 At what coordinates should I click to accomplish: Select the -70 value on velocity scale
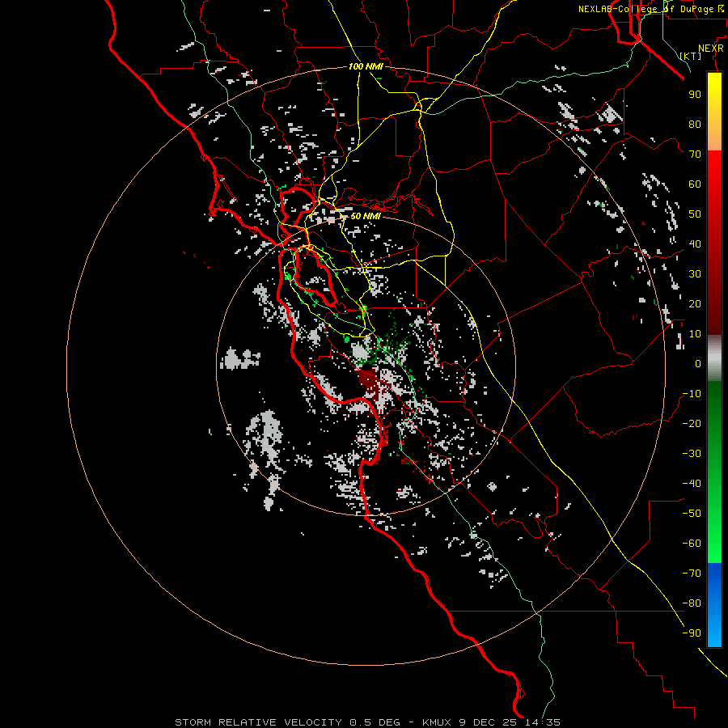pos(692,574)
